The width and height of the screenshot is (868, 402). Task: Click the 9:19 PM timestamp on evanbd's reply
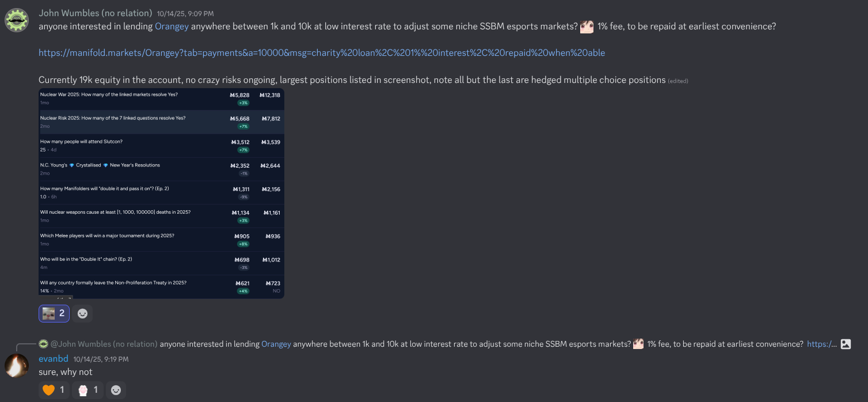coord(101,359)
